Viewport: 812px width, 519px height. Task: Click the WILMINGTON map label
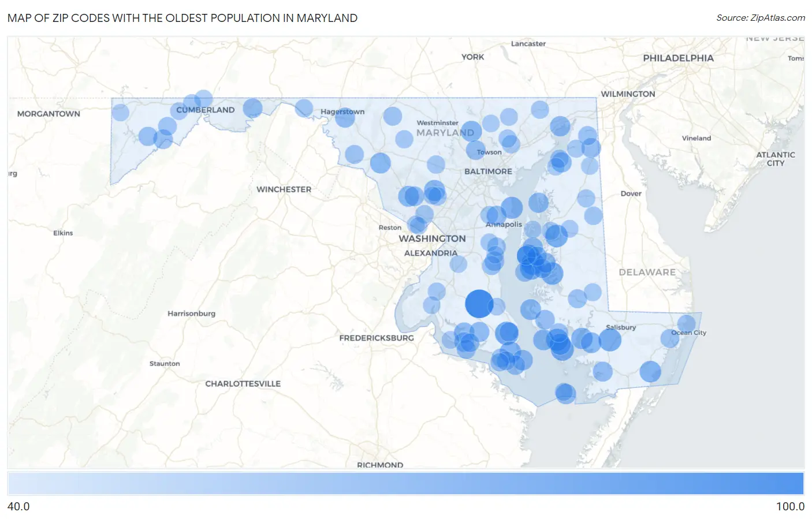pos(628,94)
